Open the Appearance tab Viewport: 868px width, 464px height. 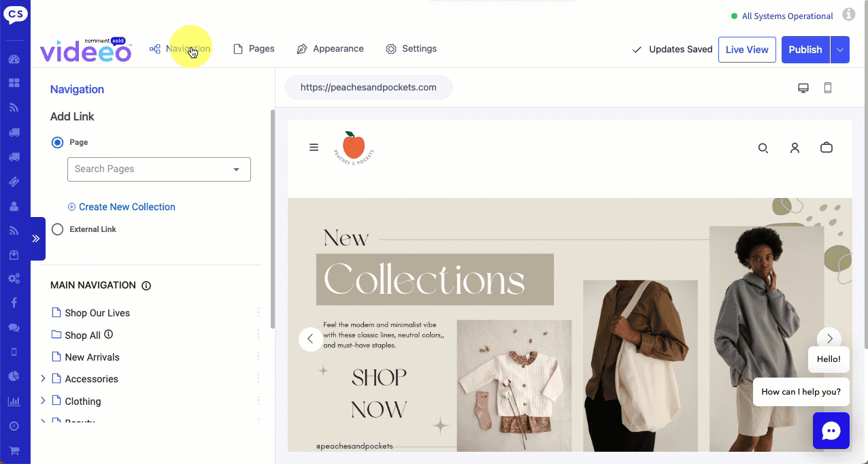tap(331, 49)
